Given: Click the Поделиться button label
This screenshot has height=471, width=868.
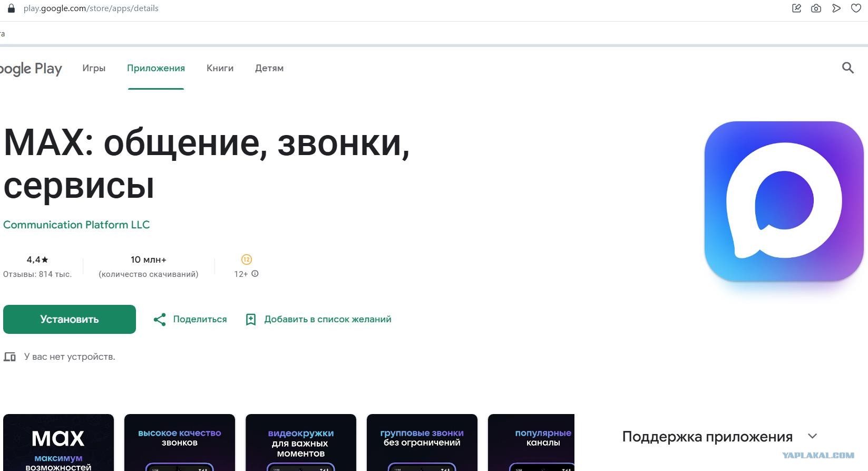Looking at the screenshot, I should (x=200, y=319).
